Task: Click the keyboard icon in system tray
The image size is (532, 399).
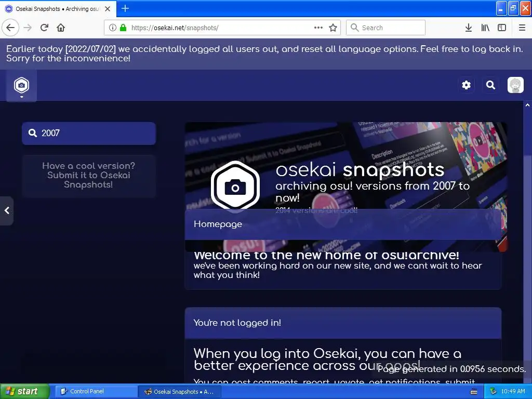Action: 474,392
